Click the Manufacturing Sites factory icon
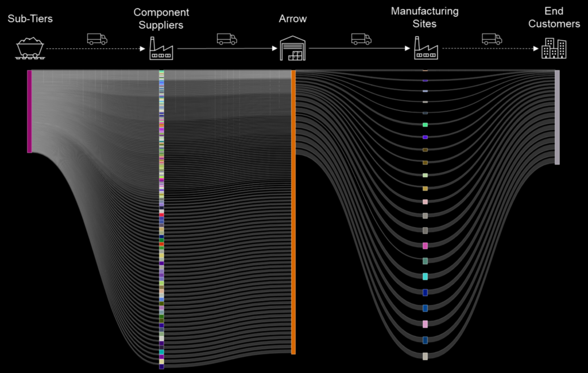Viewport: 588px width, 373px height. pyautogui.click(x=425, y=48)
